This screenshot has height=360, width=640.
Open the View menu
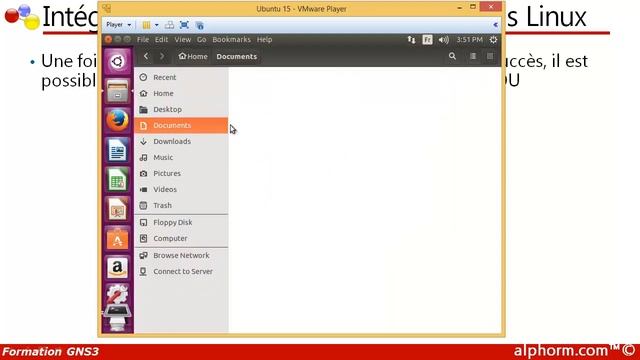(x=182, y=40)
